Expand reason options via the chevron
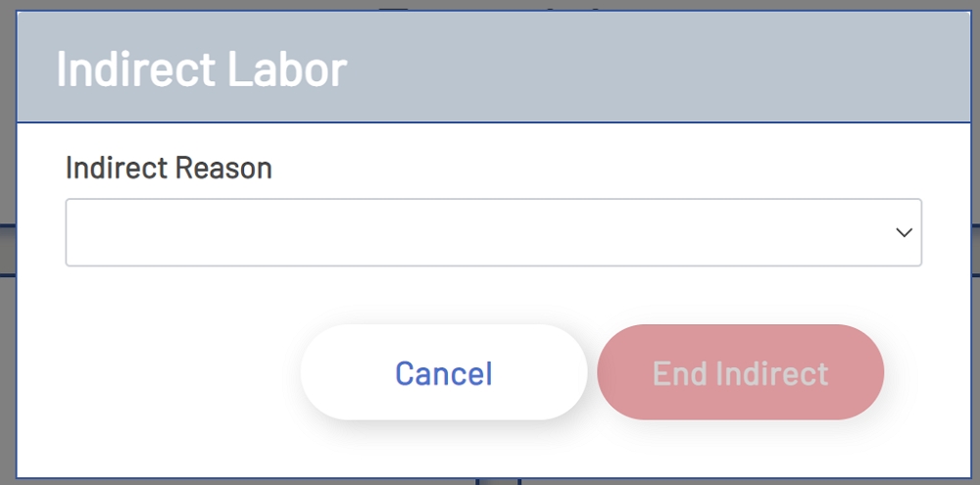The width and height of the screenshot is (980, 485). click(x=904, y=233)
